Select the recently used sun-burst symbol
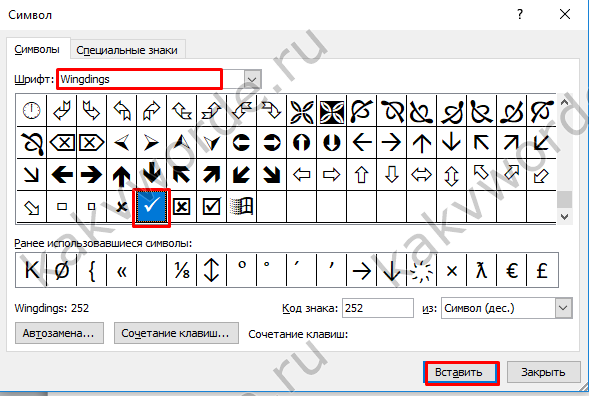The width and height of the screenshot is (589, 396). [x=421, y=271]
